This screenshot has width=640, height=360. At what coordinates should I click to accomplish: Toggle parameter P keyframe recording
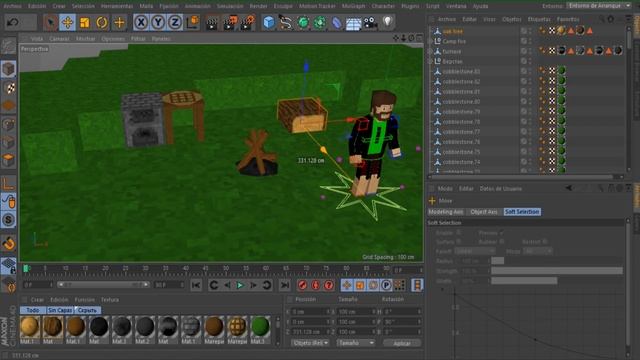click(386, 285)
